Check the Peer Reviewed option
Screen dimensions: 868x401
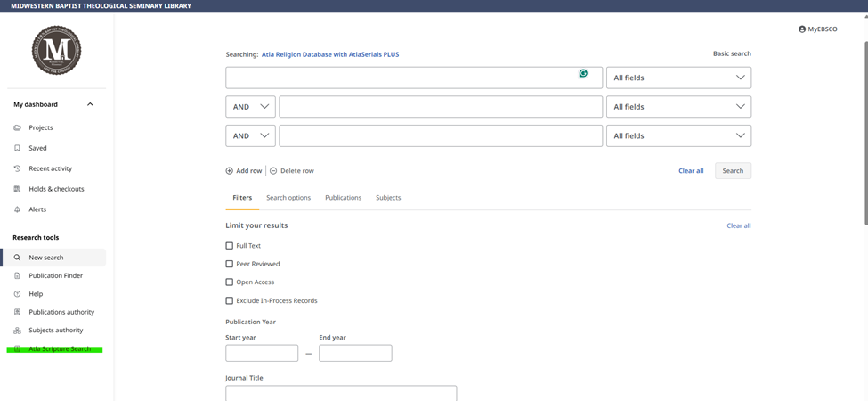click(x=229, y=264)
